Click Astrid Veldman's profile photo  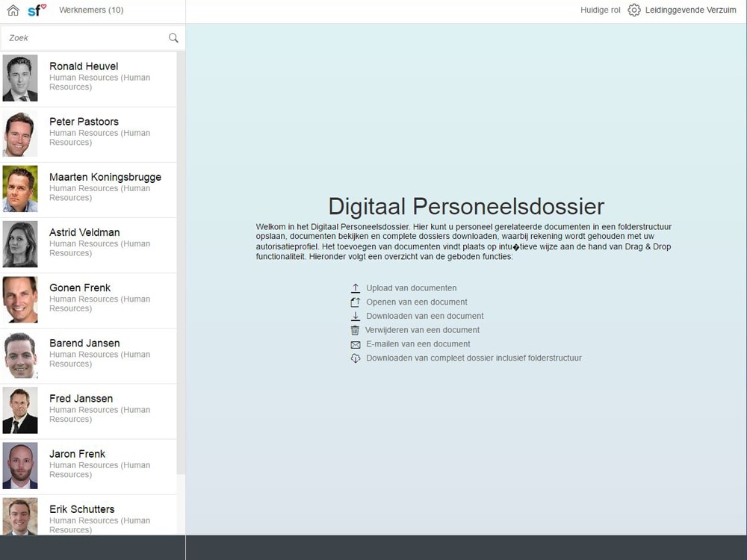(20, 244)
